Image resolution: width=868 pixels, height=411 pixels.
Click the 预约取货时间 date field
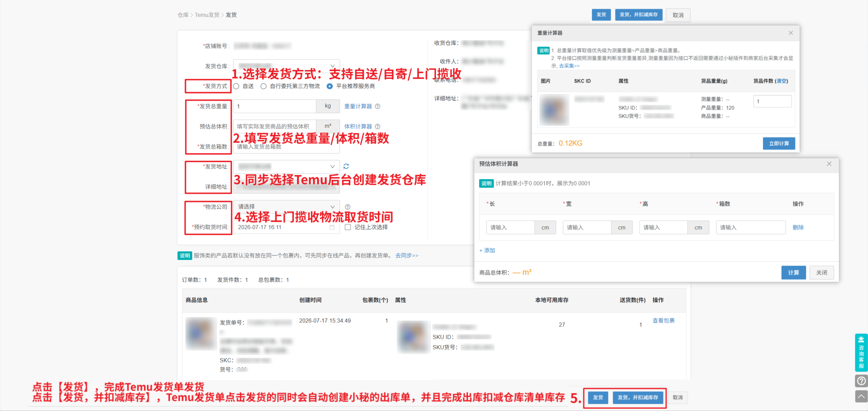(x=286, y=227)
